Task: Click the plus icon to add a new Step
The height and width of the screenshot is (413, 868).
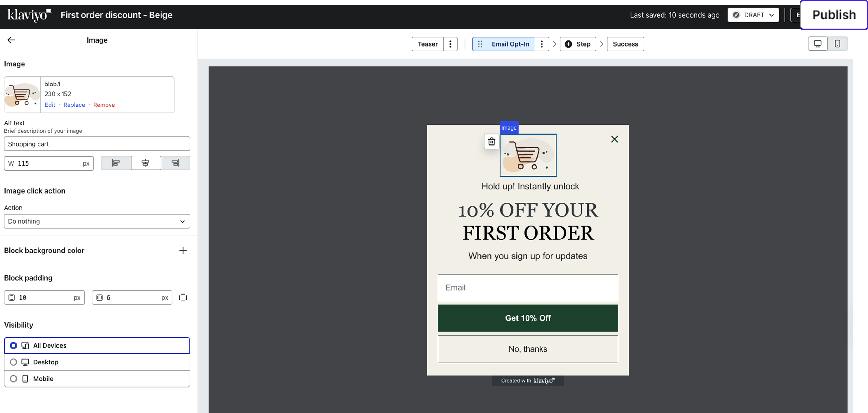Action: click(568, 44)
